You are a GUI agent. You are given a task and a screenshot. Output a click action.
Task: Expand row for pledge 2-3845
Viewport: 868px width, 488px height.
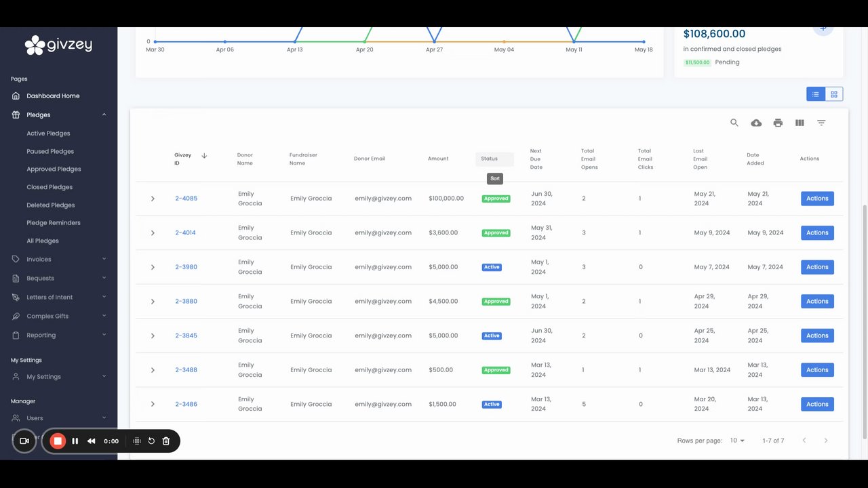coord(153,335)
